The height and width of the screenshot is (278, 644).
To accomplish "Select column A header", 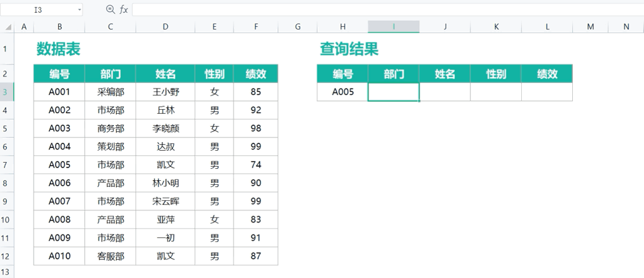I will coord(24,27).
